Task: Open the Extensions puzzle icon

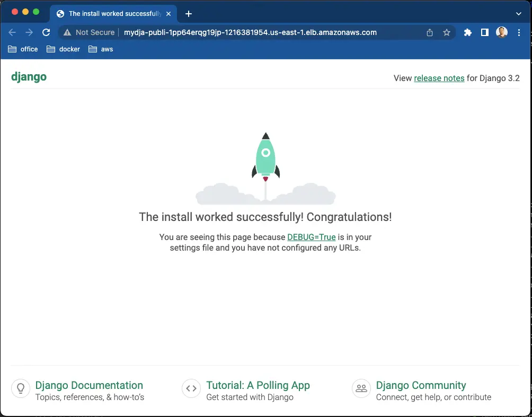Action: point(468,32)
